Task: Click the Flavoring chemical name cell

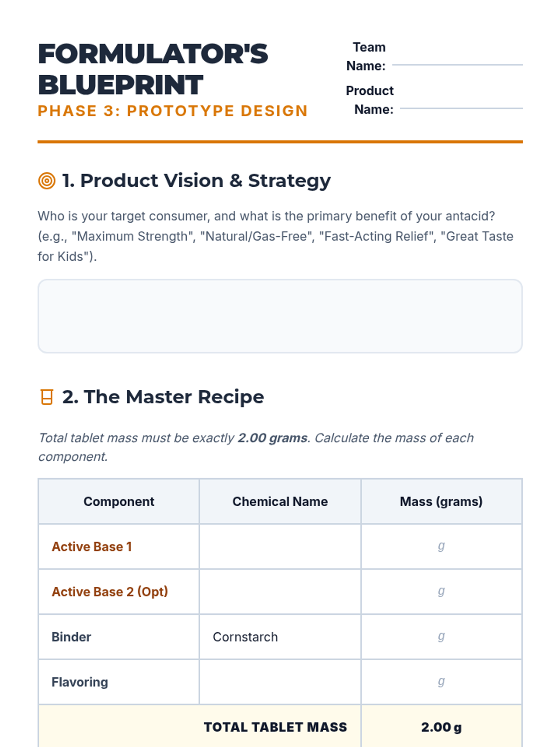Action: pos(280,682)
